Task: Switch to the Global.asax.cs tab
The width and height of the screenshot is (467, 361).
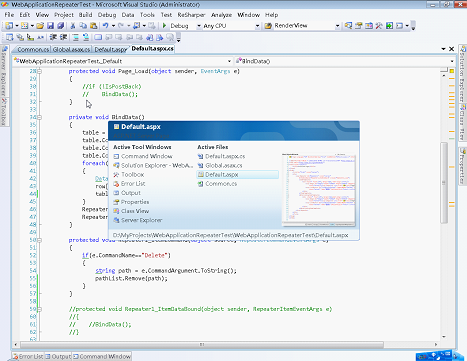Action: tap(71, 49)
